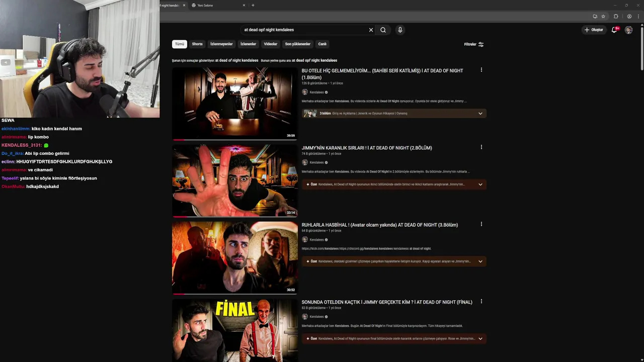Open Kendalees channel avatar under 3.Bölüm
Viewport: 644px width, 362px height.
[x=304, y=240]
